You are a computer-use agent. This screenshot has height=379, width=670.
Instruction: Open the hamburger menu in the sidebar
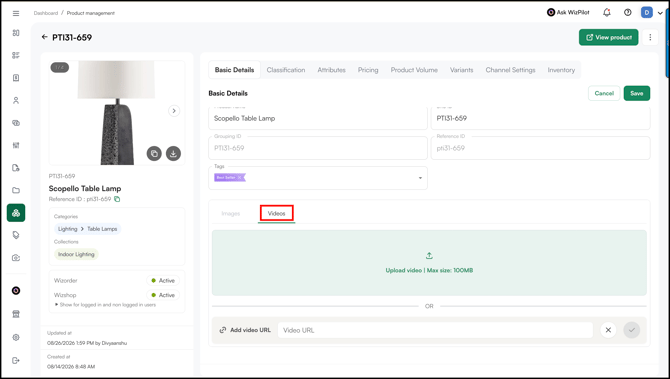point(16,13)
